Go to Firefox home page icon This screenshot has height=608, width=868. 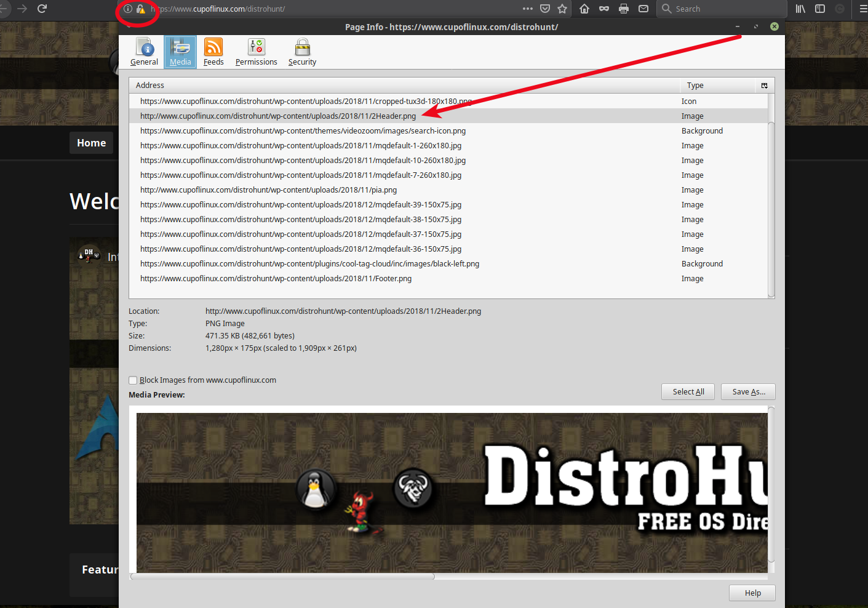click(584, 9)
